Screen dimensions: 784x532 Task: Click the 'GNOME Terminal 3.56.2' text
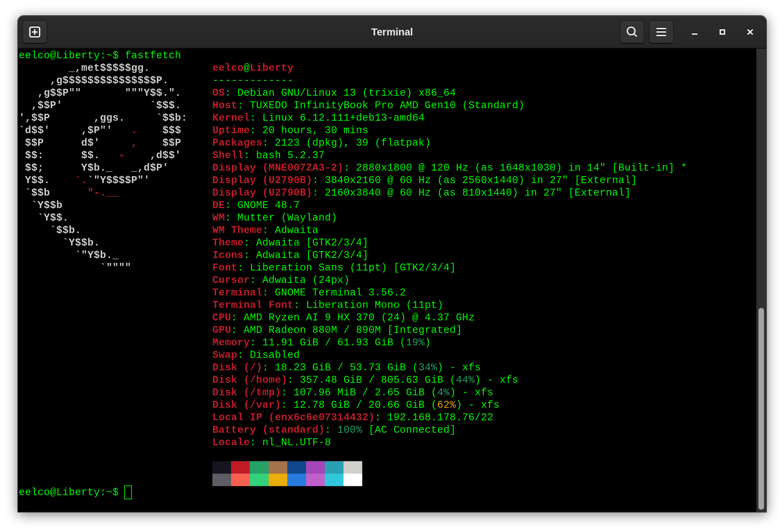click(340, 292)
